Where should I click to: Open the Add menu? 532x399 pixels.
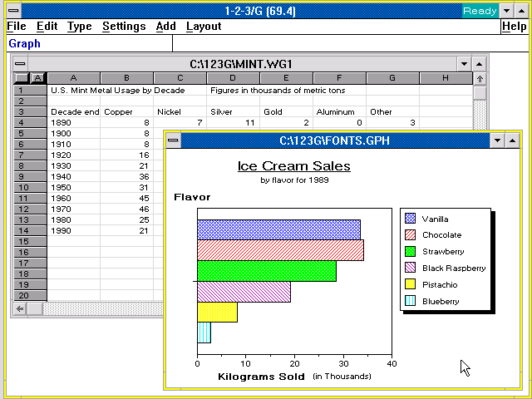click(166, 26)
